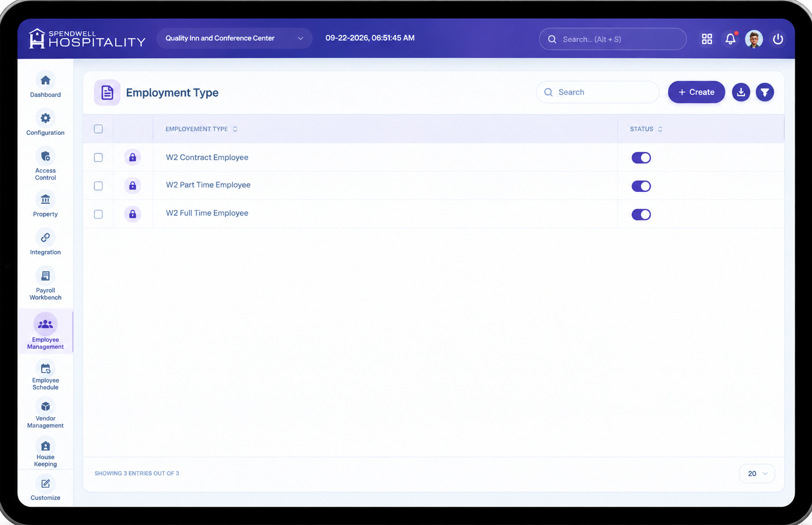Open the 20 entries per page dropdown

click(x=757, y=473)
